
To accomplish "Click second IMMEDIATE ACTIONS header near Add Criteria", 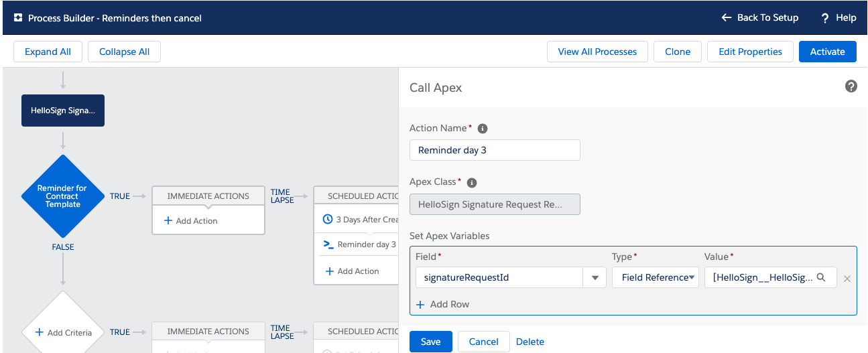I will point(208,332).
